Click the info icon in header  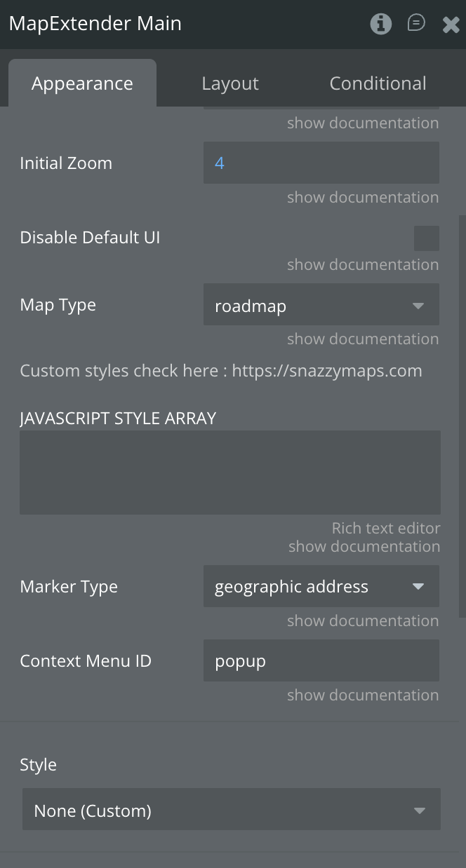(380, 24)
